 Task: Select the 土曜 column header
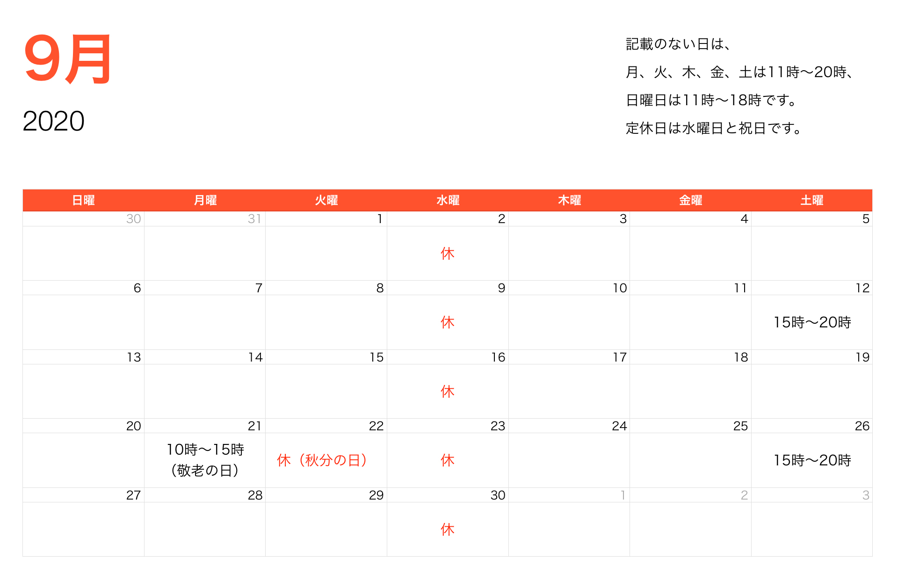(811, 200)
